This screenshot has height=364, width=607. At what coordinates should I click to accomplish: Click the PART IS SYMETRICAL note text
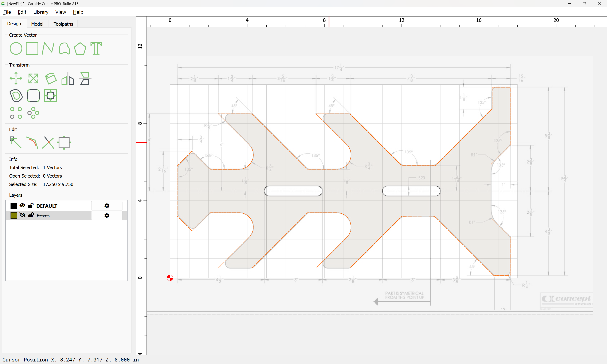pos(404,295)
